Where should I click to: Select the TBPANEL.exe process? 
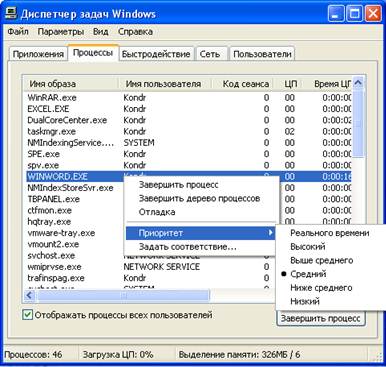tap(54, 199)
